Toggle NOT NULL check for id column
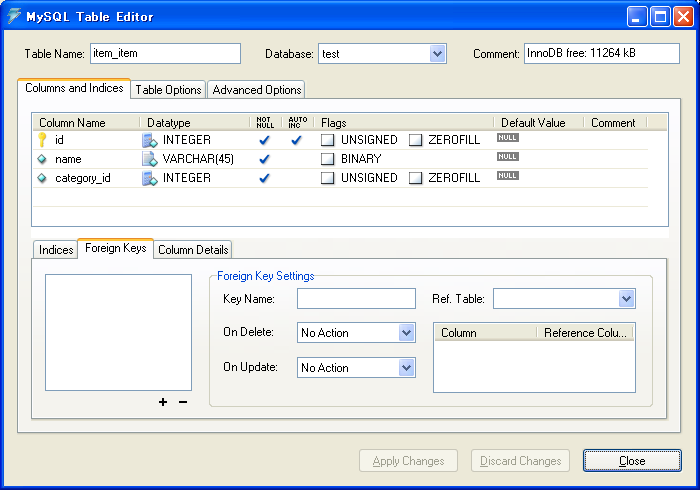The width and height of the screenshot is (700, 490). pyautogui.click(x=264, y=140)
